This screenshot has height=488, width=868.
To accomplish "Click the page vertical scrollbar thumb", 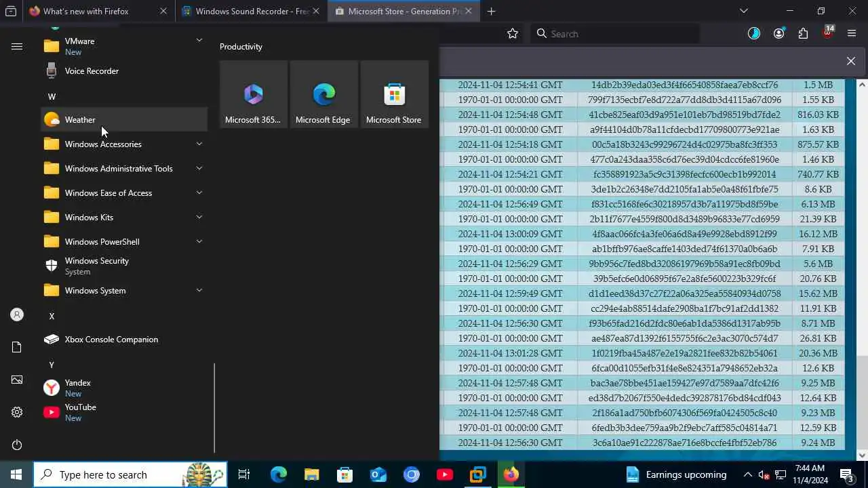I will (862, 404).
